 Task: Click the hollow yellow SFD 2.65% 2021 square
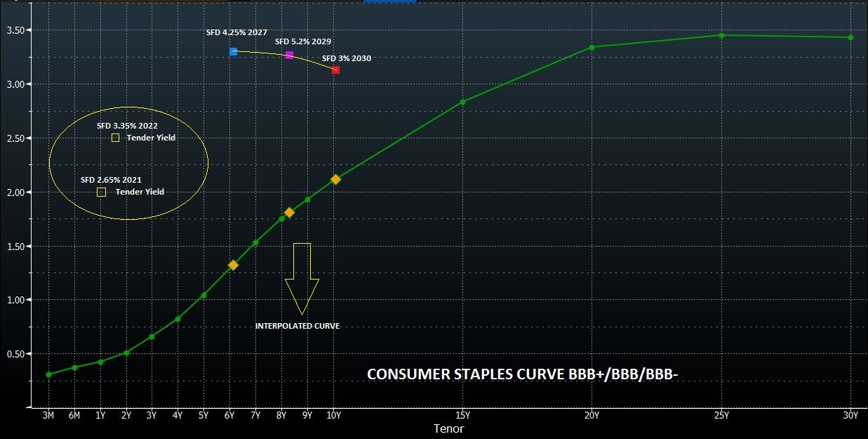(x=101, y=192)
